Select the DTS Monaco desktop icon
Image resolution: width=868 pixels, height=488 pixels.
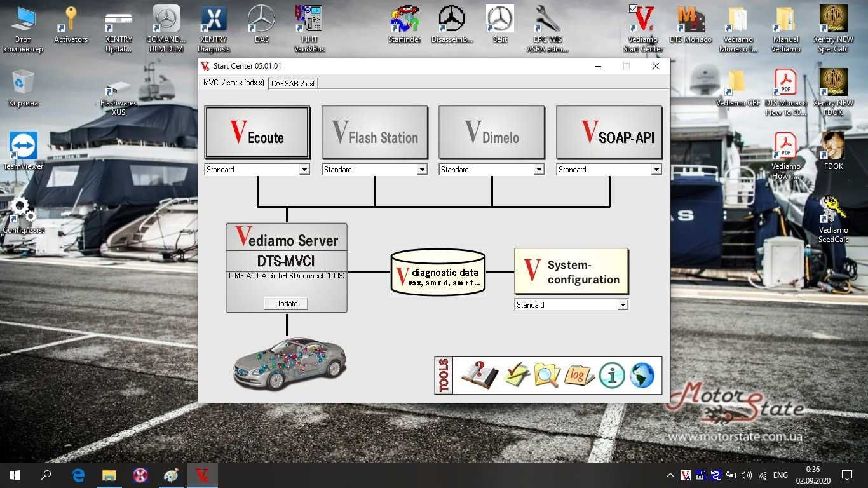pos(691,25)
